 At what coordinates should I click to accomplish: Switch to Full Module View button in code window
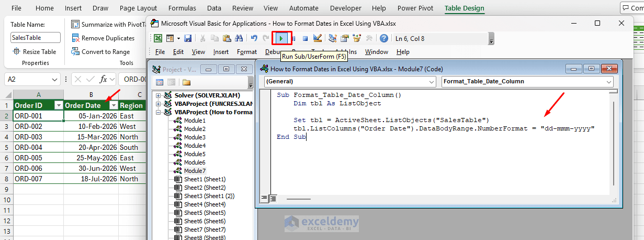coord(273,199)
